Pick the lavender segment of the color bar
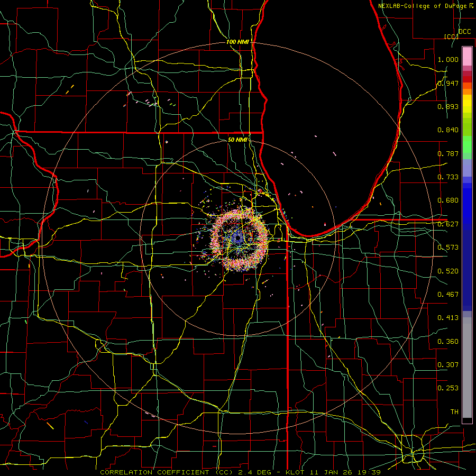This screenshot has height=476, width=476. [x=467, y=168]
